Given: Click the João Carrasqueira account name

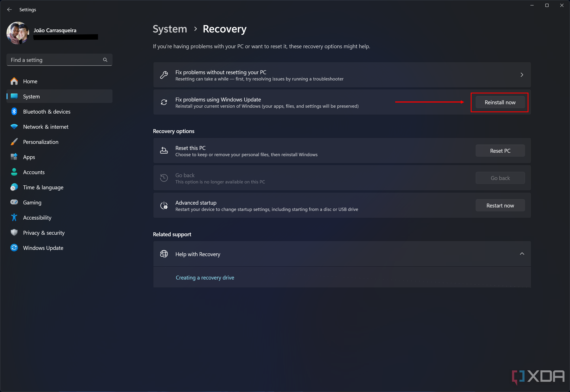Looking at the screenshot, I should coord(55,31).
